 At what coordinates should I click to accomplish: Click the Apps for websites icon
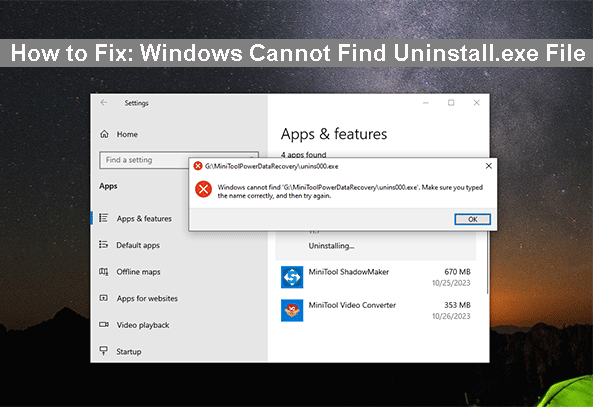104,298
